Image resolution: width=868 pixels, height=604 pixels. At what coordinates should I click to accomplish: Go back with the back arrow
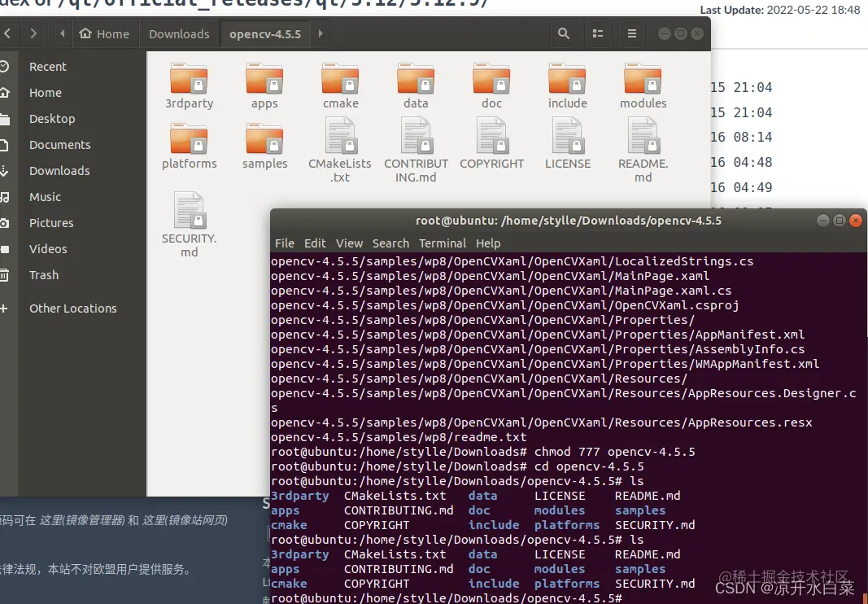[7, 34]
